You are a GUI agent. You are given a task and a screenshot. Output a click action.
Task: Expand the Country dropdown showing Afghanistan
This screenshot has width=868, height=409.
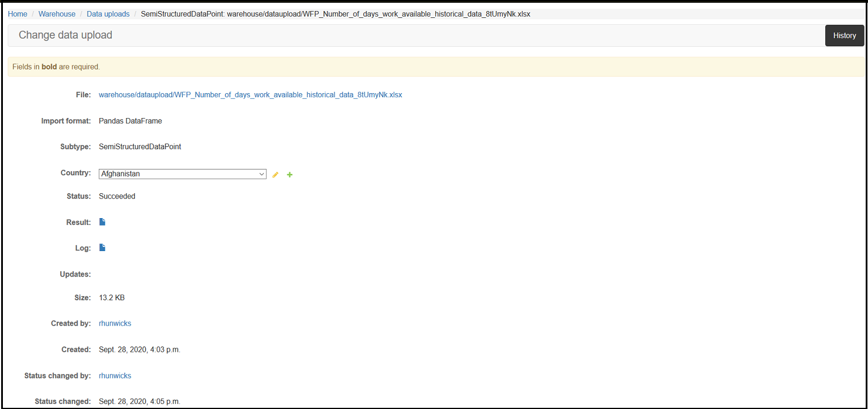[x=182, y=174]
